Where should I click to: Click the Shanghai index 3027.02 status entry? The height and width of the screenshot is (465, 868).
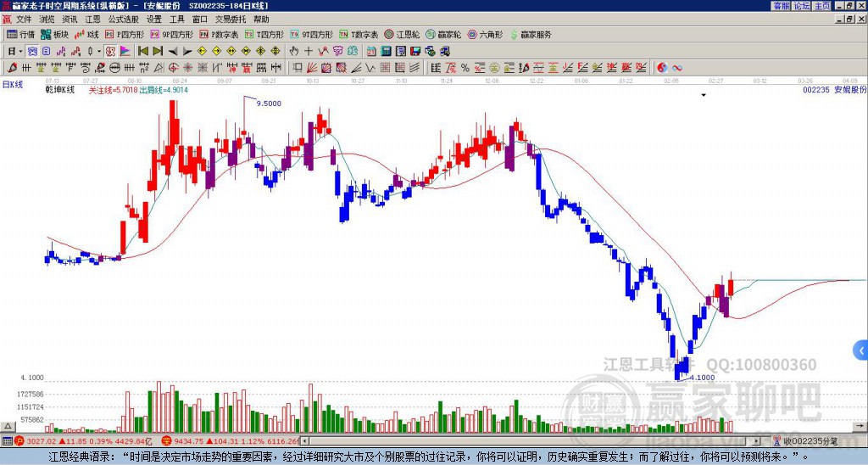coord(83,441)
